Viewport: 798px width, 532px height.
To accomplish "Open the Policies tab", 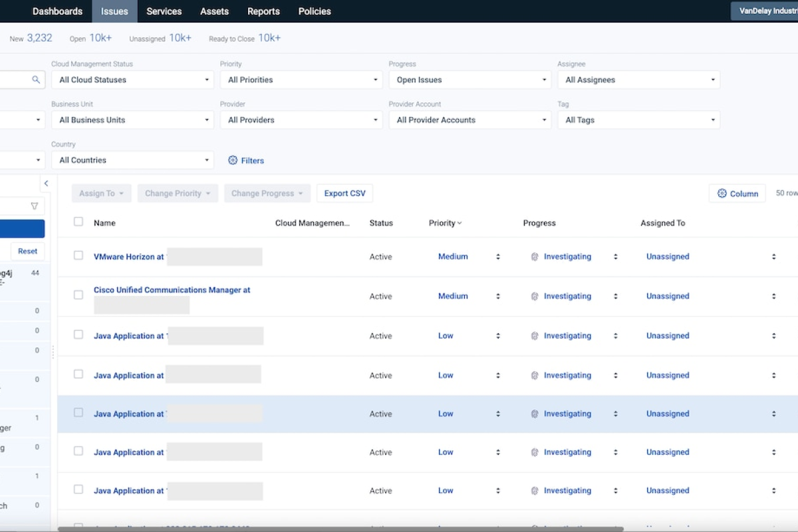I will pyautogui.click(x=315, y=11).
